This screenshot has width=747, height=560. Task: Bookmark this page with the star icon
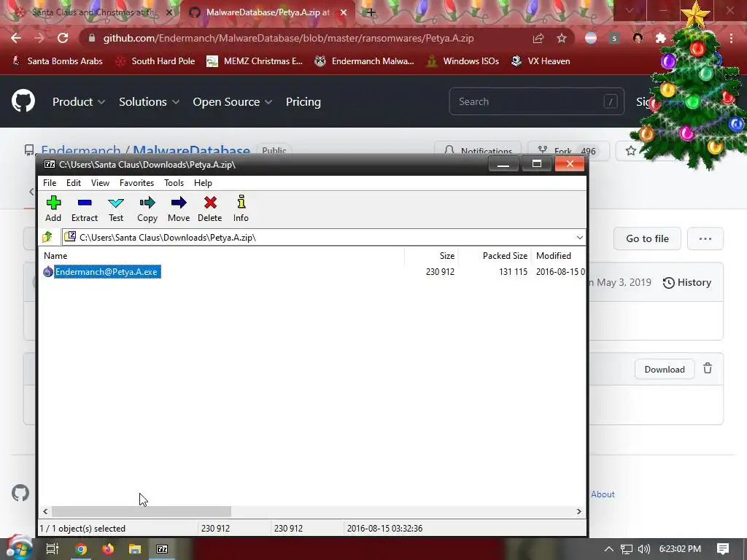pyautogui.click(x=562, y=38)
